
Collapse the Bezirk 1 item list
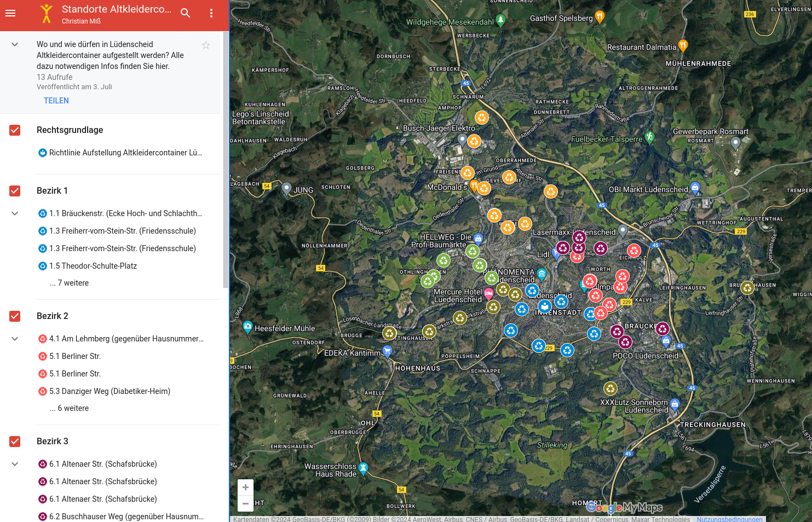[x=15, y=213]
